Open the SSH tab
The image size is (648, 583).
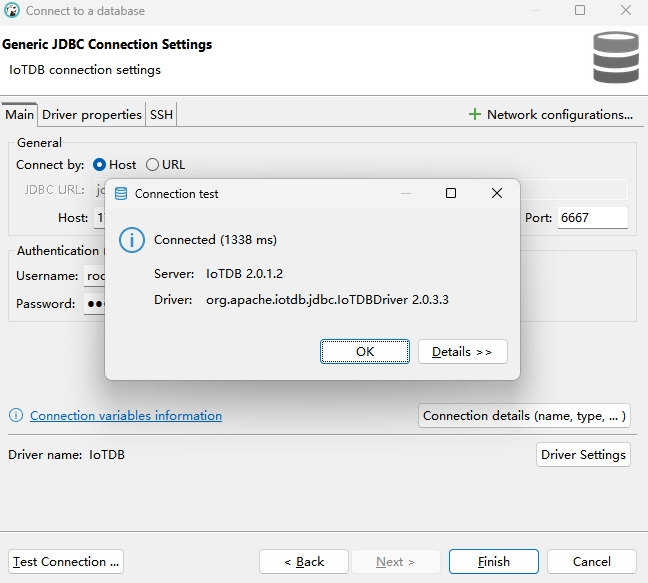point(161,115)
